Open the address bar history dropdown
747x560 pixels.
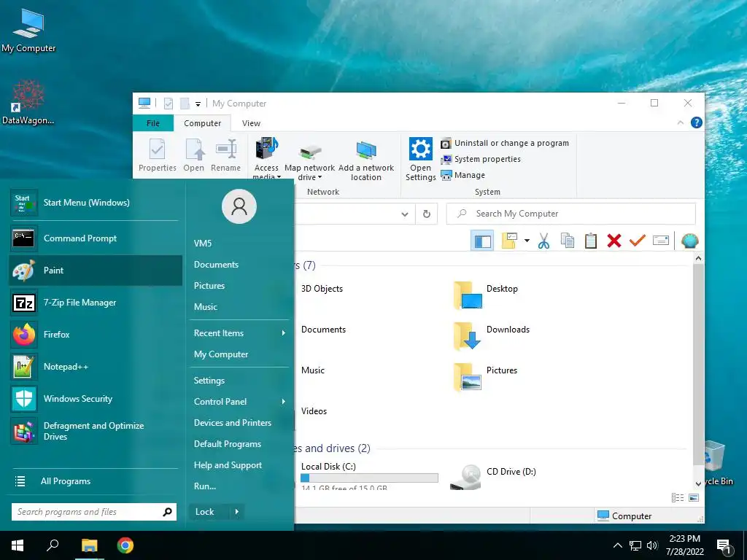pos(404,214)
